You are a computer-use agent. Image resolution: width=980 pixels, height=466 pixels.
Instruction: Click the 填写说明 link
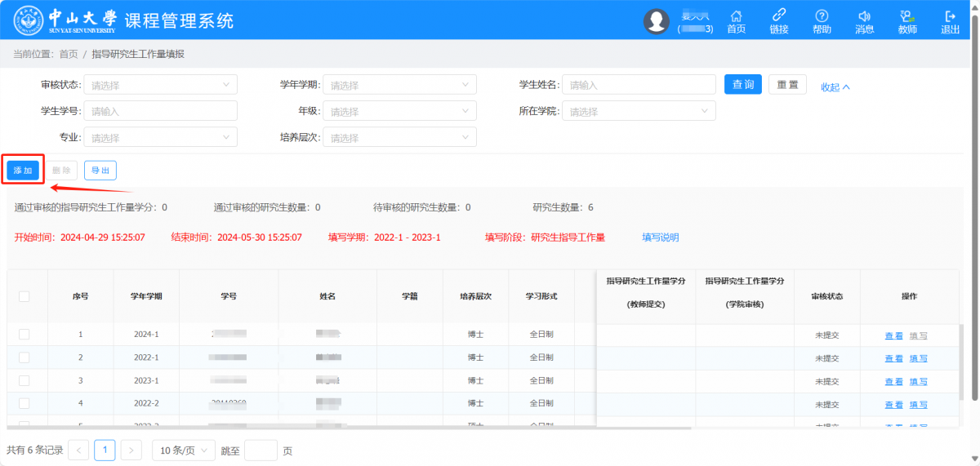660,237
